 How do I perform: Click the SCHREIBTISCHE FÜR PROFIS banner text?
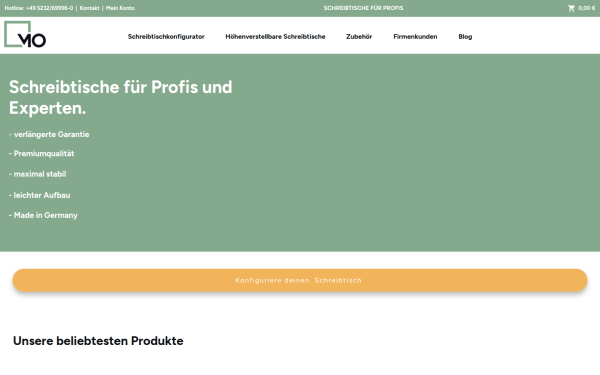click(364, 8)
